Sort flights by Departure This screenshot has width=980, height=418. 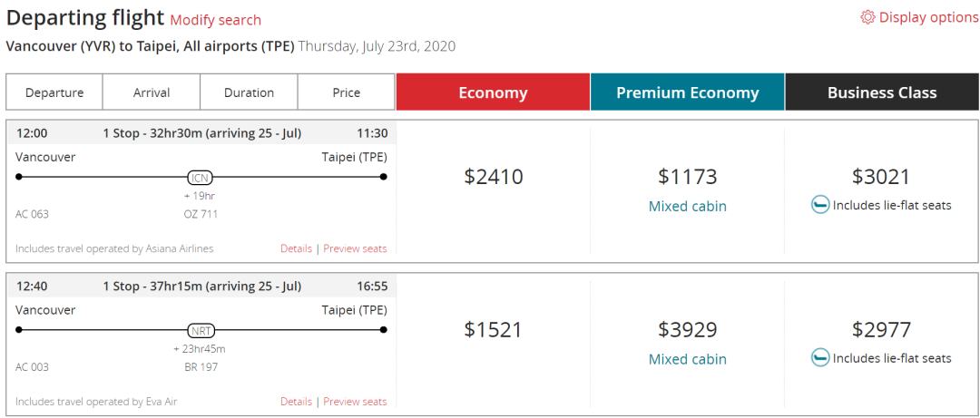[x=54, y=92]
